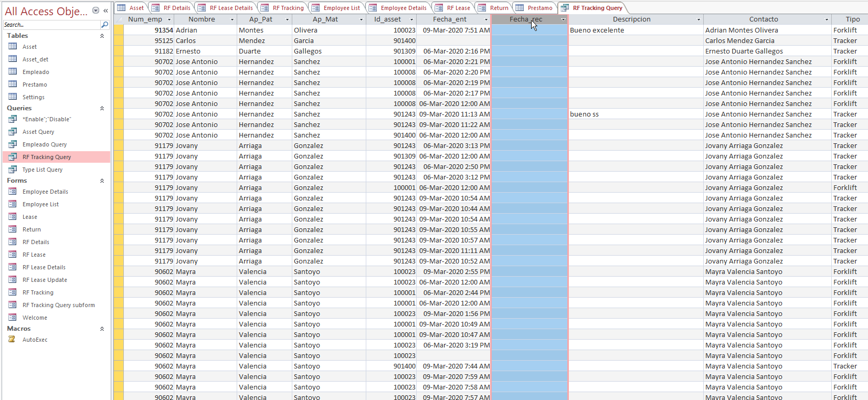Open the RF Tracking document tab
Viewport: 868px width, 400px height.
pyautogui.click(x=283, y=8)
